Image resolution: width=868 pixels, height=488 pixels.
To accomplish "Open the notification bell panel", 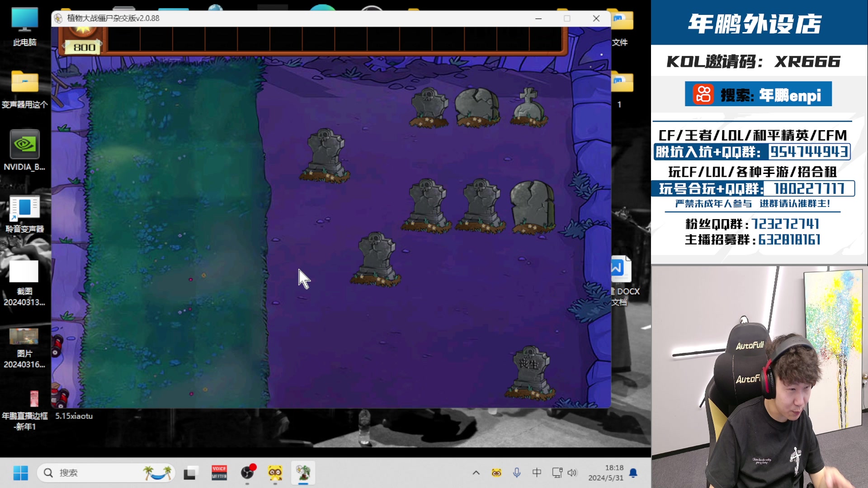I will pyautogui.click(x=633, y=473).
